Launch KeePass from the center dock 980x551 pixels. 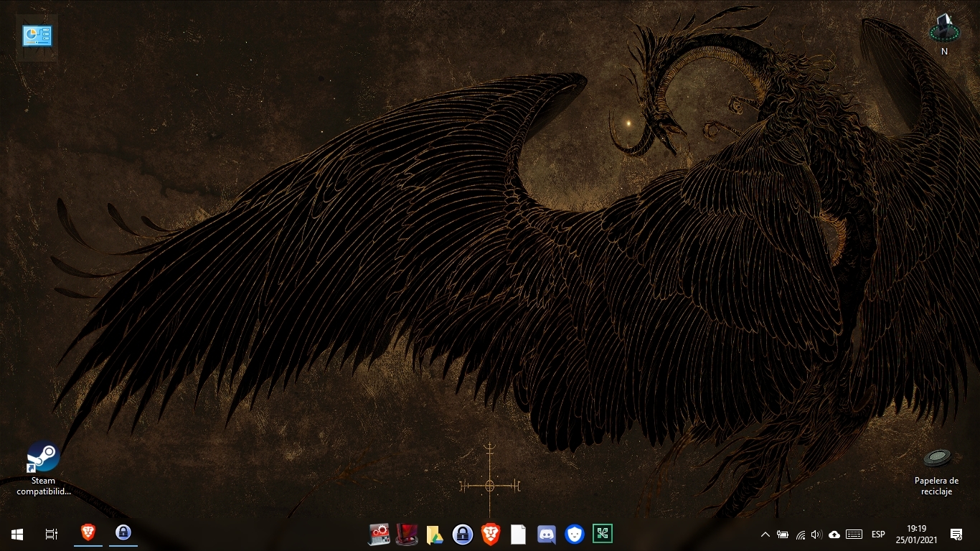point(463,534)
